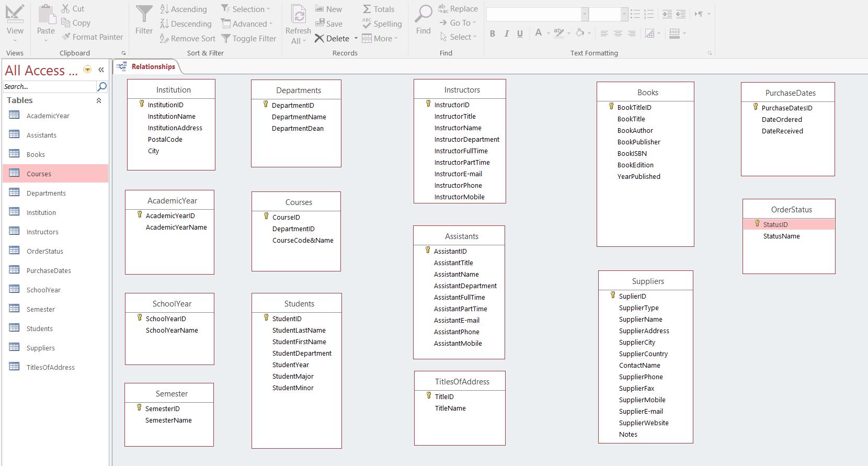This screenshot has width=868, height=466.
Task: Click the increase indent icon
Action: (667, 14)
